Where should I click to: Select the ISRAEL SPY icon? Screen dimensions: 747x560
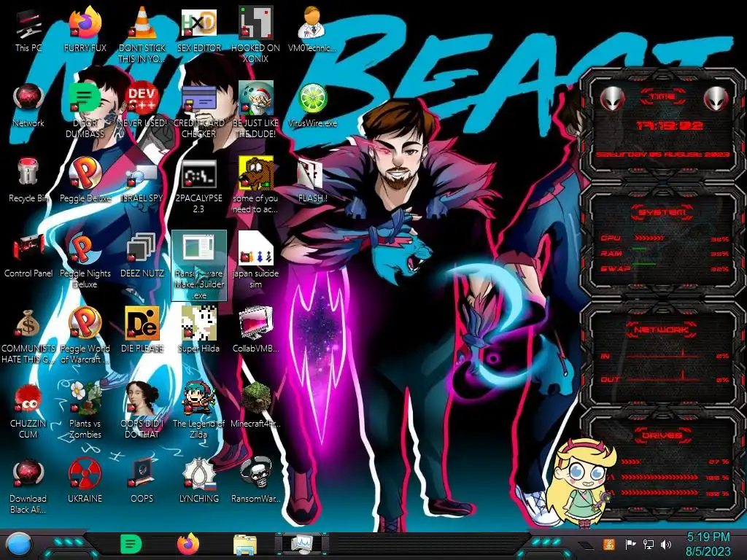point(142,175)
